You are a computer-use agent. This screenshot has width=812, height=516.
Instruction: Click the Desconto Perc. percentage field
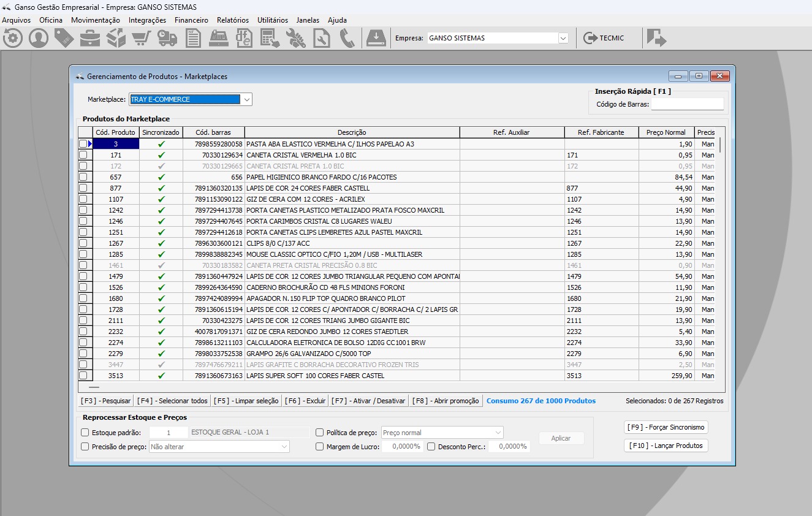pos(509,447)
